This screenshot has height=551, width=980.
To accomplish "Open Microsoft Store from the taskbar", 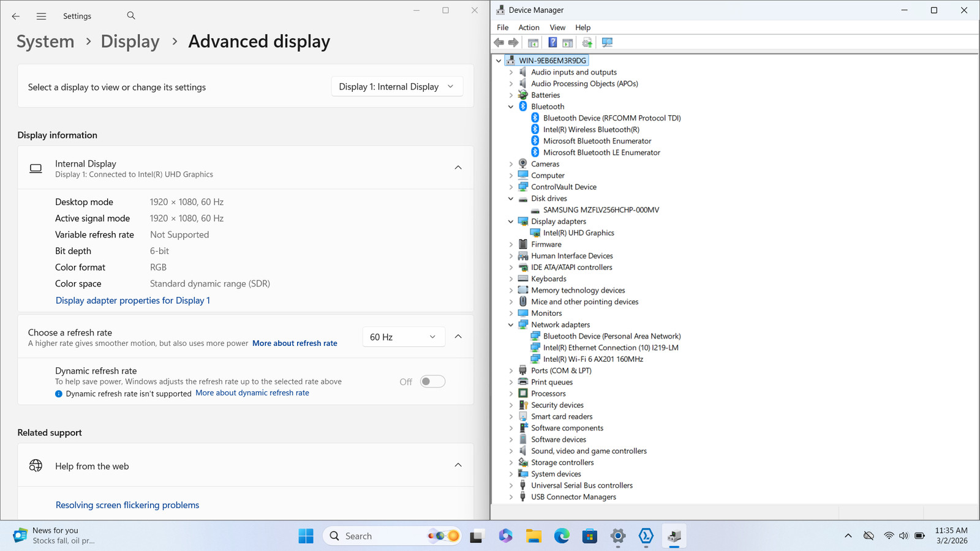I will [x=590, y=536].
